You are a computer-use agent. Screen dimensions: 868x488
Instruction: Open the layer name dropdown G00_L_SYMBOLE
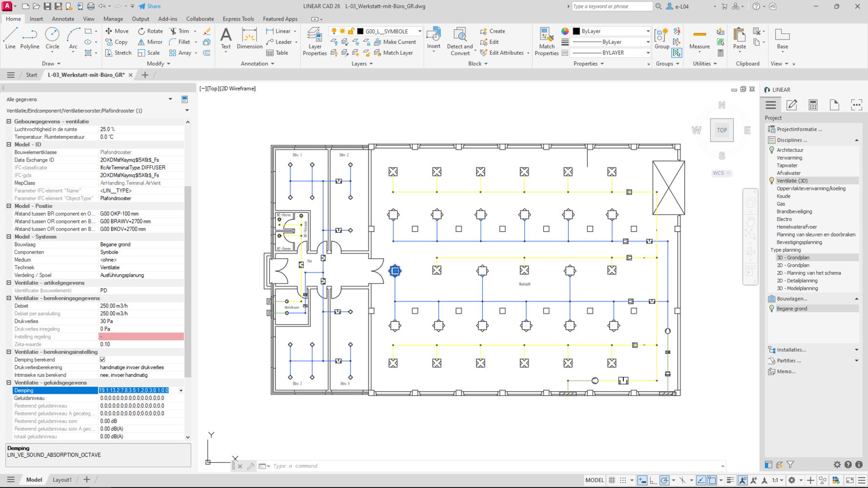click(x=419, y=31)
